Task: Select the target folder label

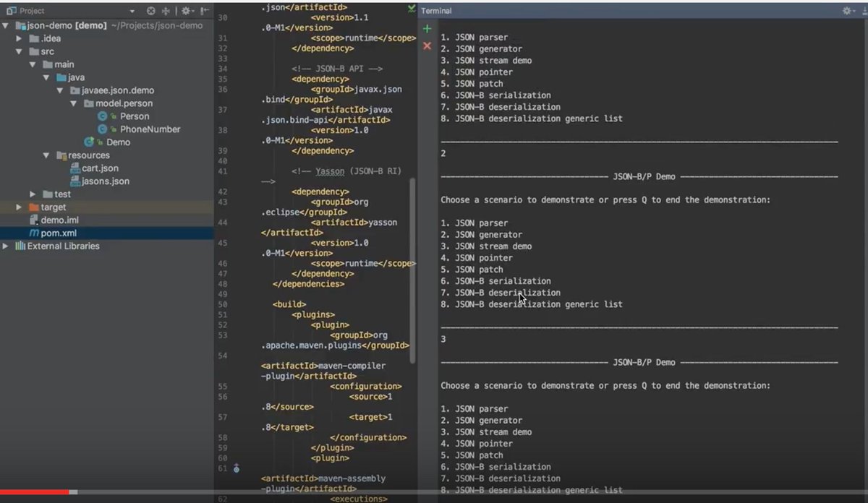Action: point(54,207)
